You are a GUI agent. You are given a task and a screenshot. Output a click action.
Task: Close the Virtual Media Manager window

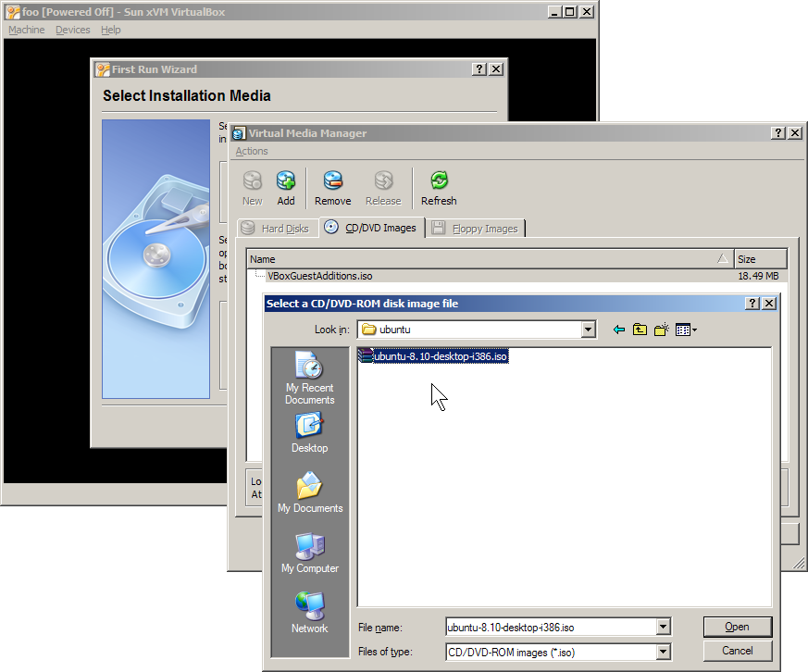click(x=795, y=133)
